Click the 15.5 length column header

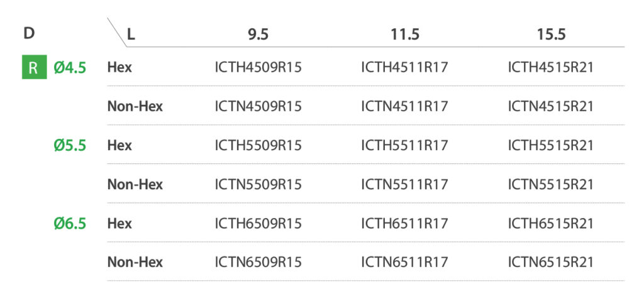(x=551, y=35)
